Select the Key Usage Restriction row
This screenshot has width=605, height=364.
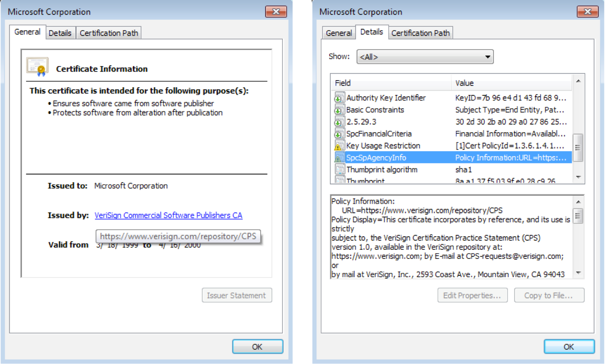[452, 146]
